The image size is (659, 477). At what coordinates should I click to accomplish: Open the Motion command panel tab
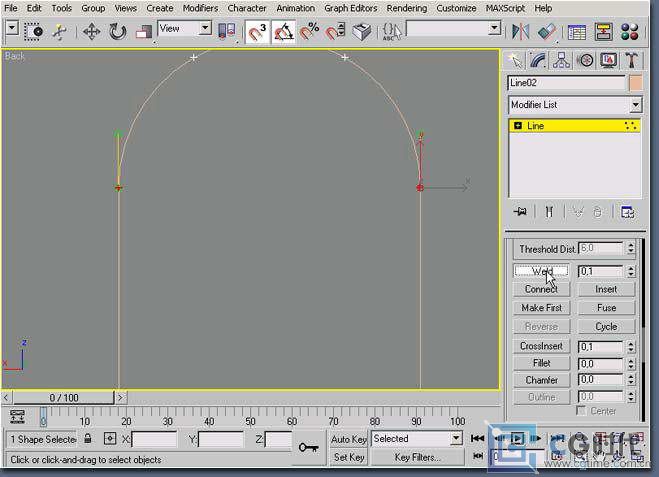point(586,61)
